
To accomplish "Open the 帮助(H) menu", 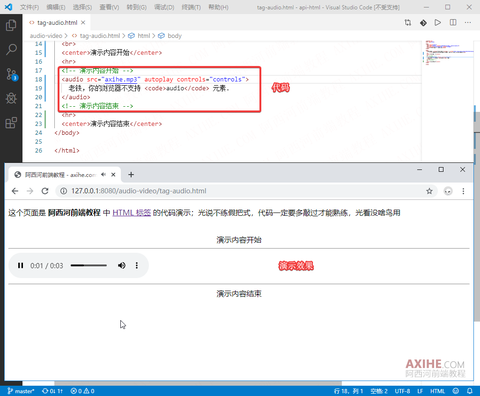I will (x=218, y=7).
